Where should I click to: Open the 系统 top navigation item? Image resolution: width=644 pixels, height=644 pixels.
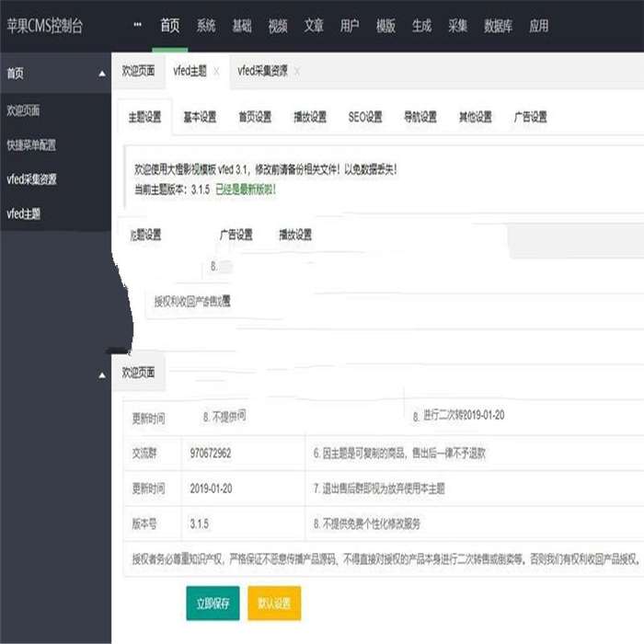pos(206,26)
